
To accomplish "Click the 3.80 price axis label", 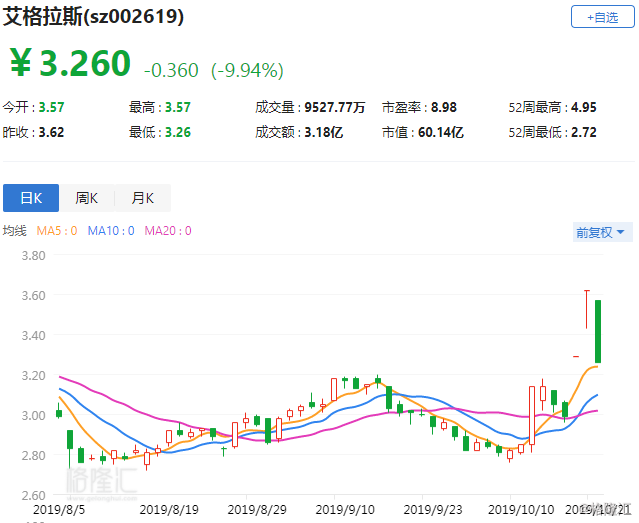I will (x=33, y=256).
